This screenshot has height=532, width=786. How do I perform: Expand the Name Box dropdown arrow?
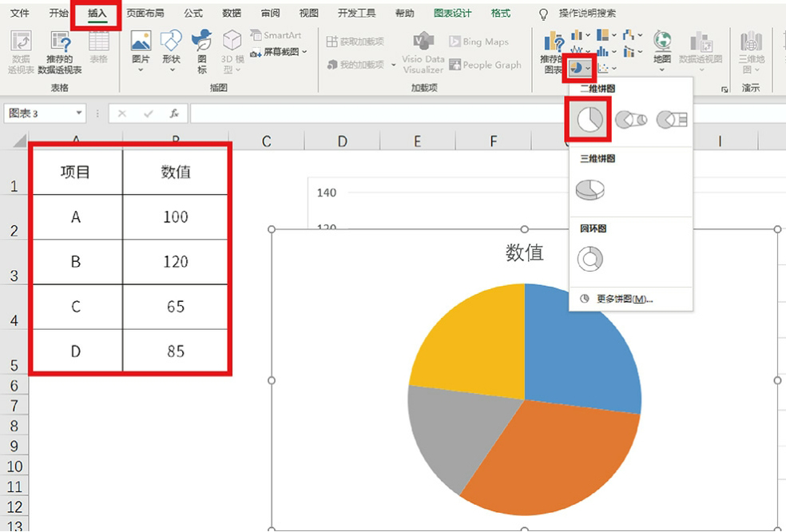tap(78, 114)
